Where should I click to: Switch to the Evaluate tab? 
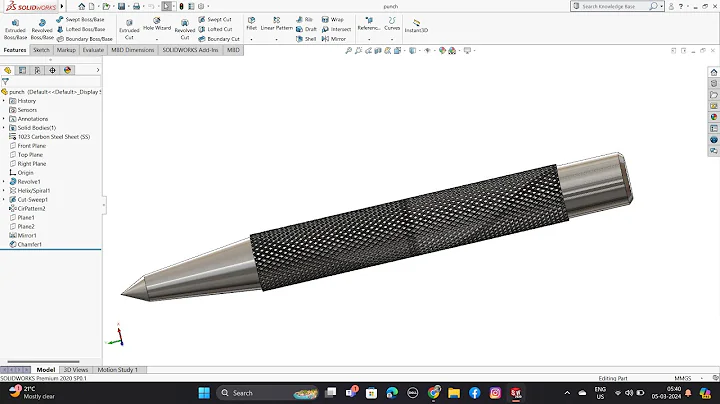(93, 50)
